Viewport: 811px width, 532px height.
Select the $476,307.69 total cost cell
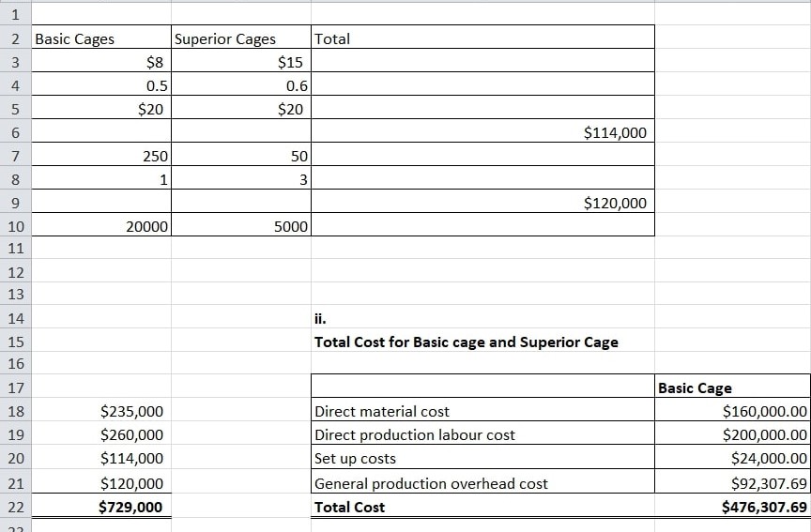coord(732,507)
